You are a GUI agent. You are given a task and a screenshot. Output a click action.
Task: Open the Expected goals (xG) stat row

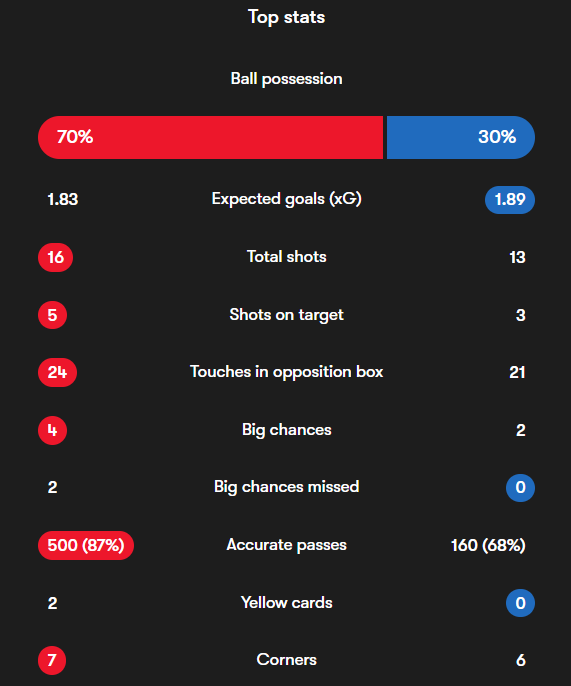[287, 200]
